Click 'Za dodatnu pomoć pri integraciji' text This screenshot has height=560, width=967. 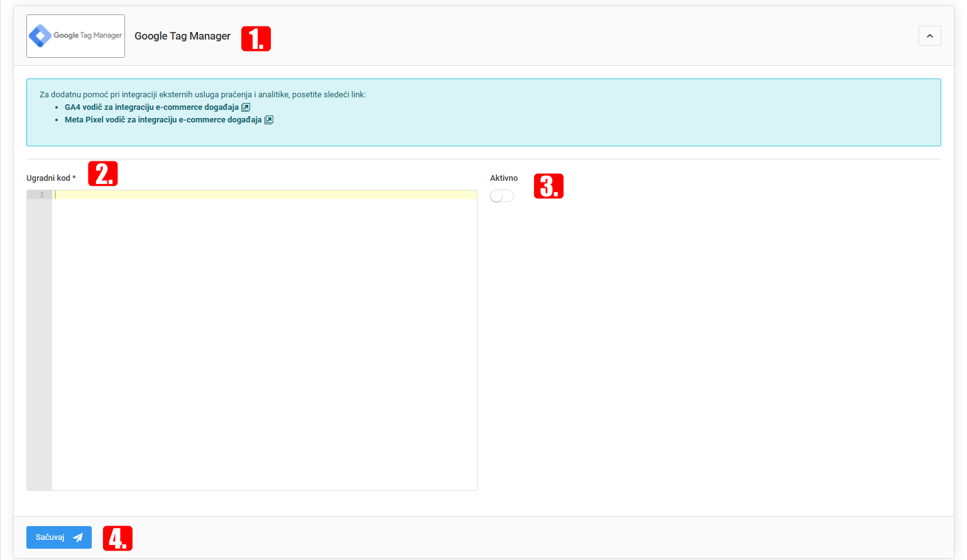pyautogui.click(x=202, y=95)
